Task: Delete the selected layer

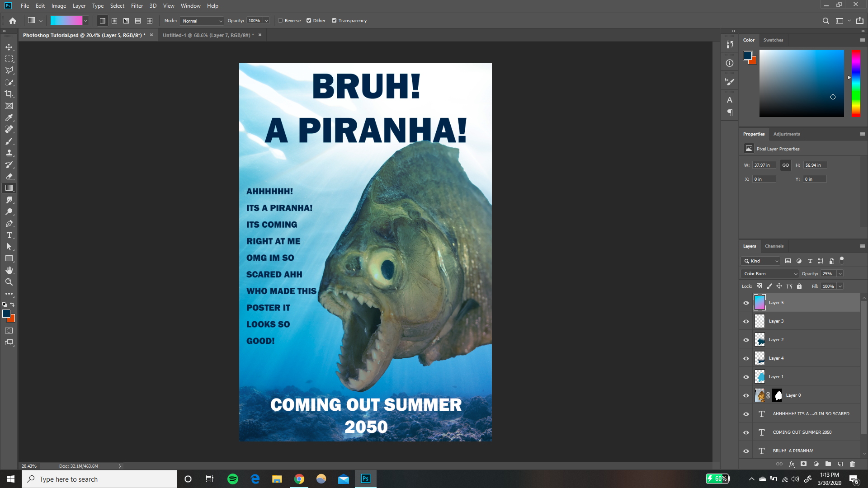Action: [853, 464]
